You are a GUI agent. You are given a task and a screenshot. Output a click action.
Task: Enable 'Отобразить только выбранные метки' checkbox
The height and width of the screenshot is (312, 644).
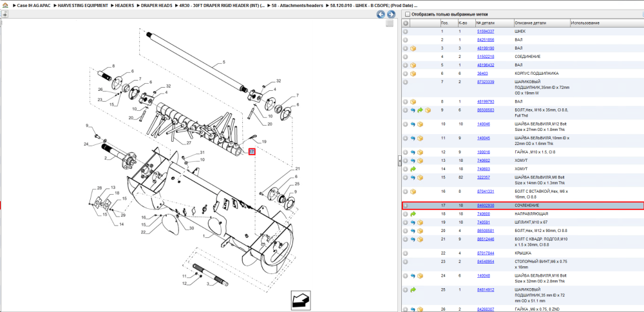click(x=408, y=14)
